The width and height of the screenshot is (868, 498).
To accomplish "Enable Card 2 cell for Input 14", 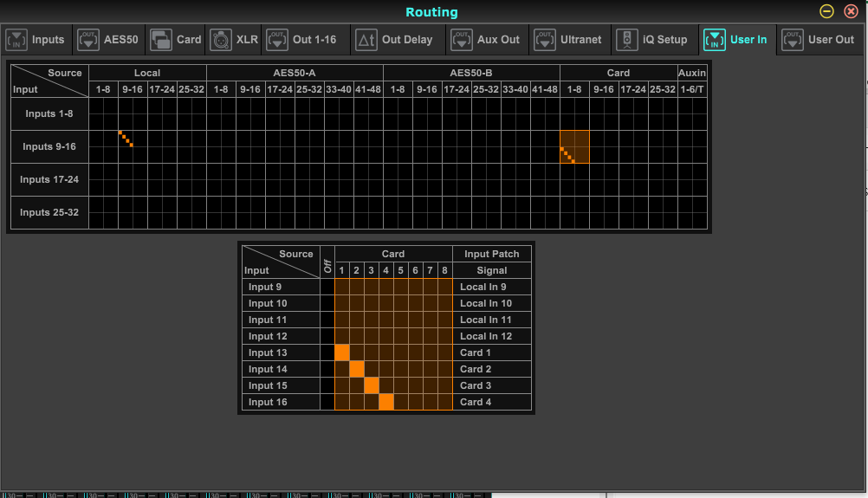I will [x=357, y=369].
